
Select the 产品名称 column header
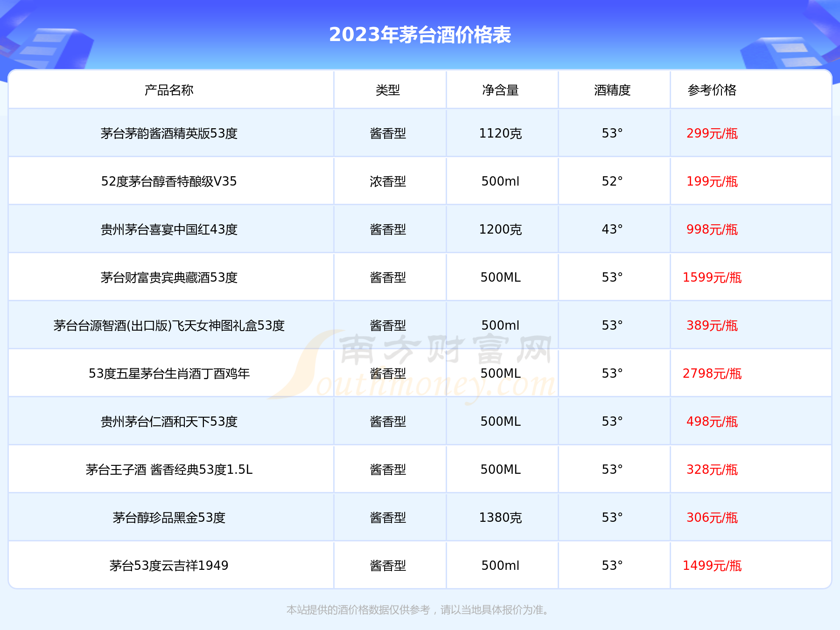pos(169,90)
